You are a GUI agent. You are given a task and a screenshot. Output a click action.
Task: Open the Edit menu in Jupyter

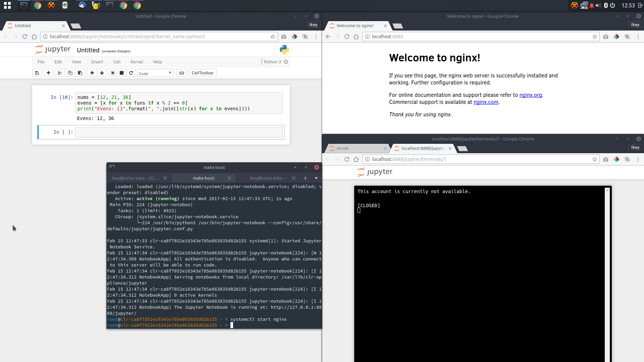[x=58, y=62]
